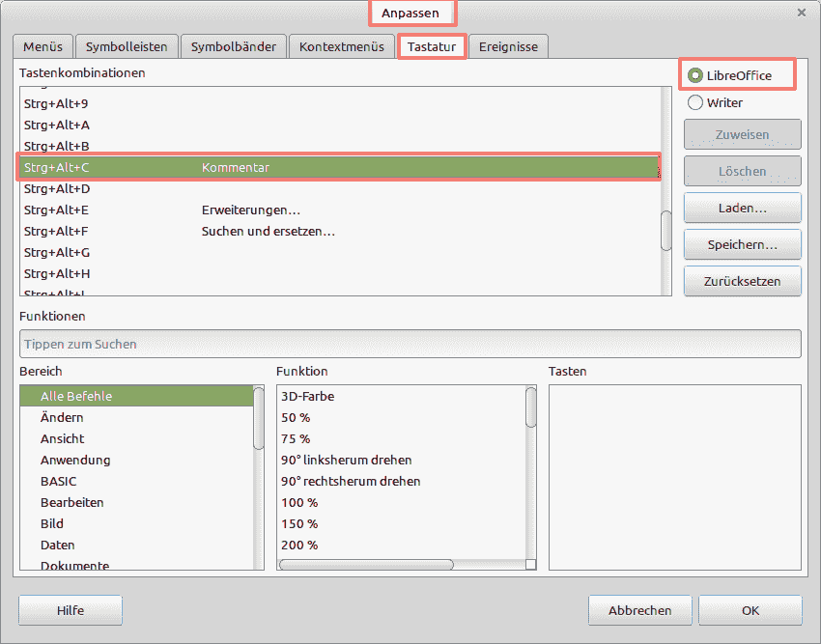821x644 pixels.
Task: Select 90° linksherum drehen function
Action: [x=346, y=461]
